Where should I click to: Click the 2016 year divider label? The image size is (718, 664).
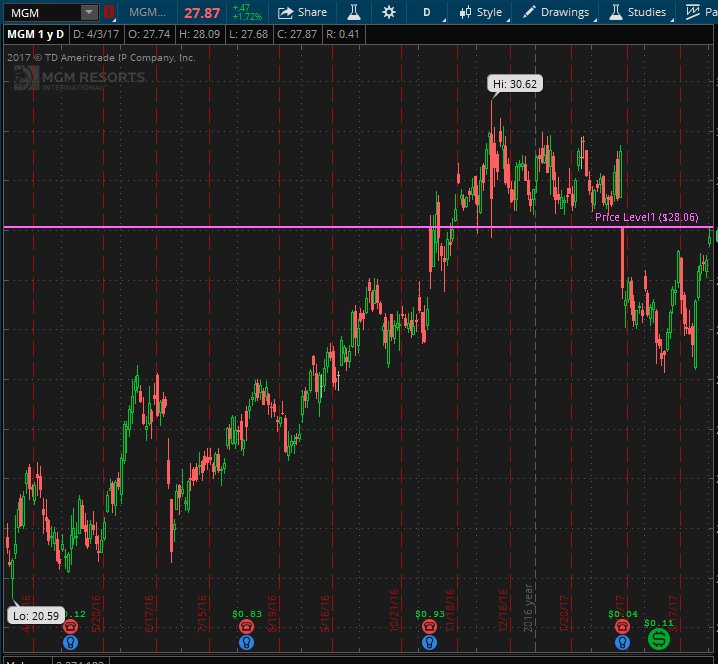click(528, 608)
